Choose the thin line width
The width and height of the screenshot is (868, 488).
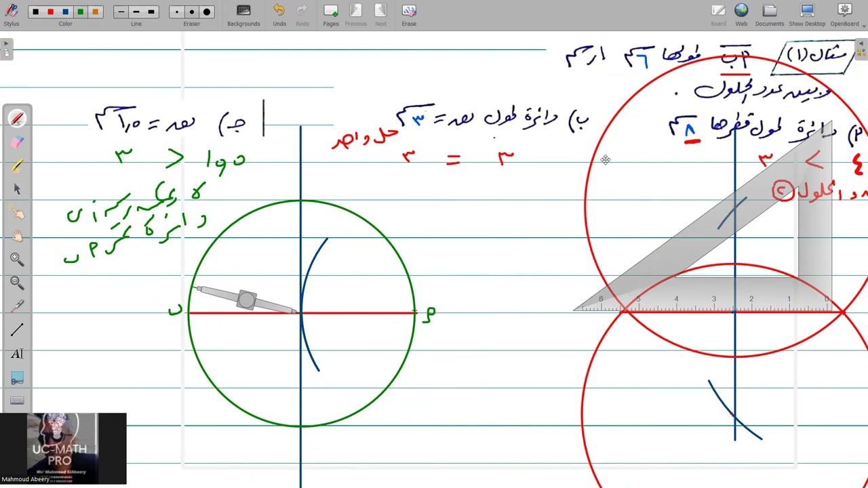point(121,12)
